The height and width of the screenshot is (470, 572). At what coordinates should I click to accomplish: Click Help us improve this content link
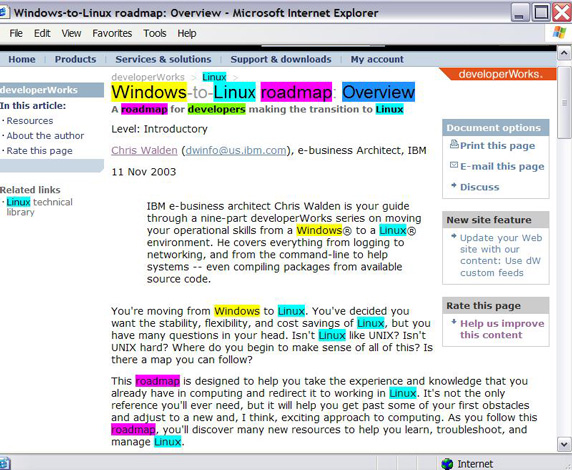(x=502, y=329)
